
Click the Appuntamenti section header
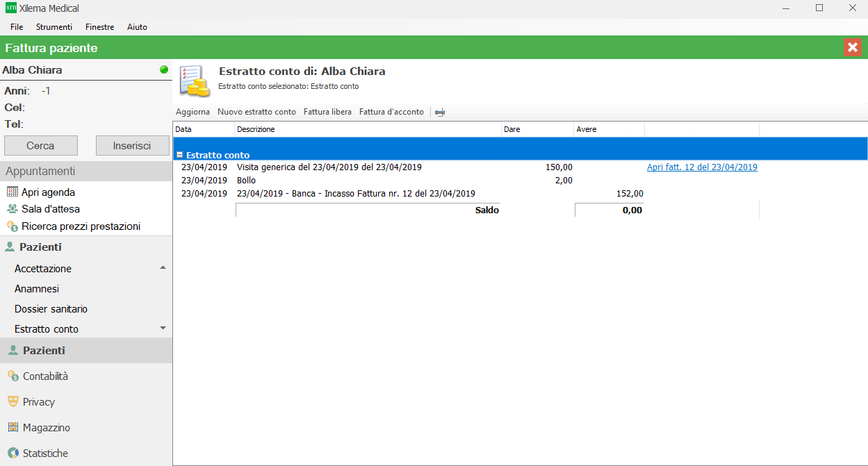86,171
